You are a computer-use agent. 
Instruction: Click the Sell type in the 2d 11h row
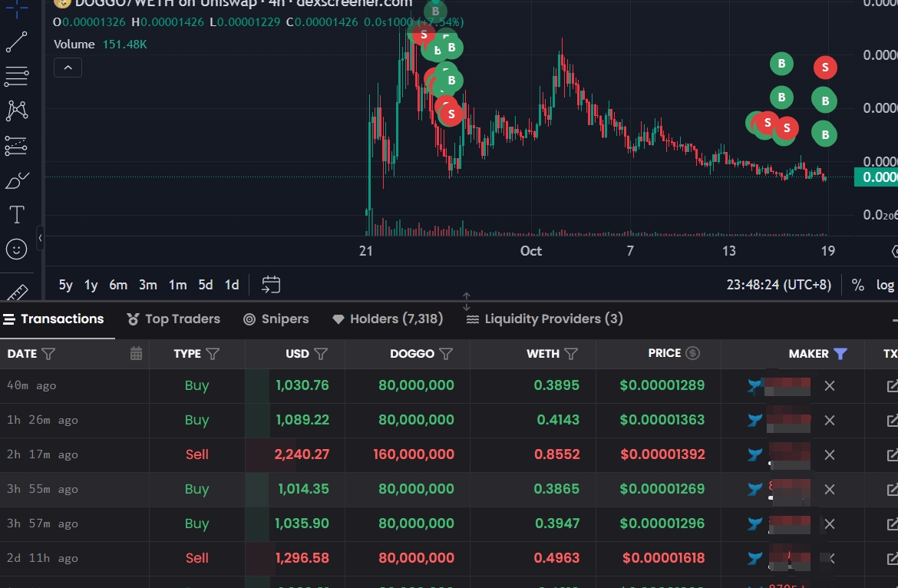(197, 557)
